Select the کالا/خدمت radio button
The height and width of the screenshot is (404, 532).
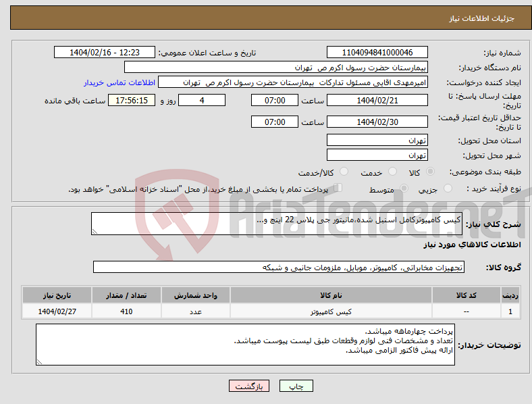pos(344,172)
